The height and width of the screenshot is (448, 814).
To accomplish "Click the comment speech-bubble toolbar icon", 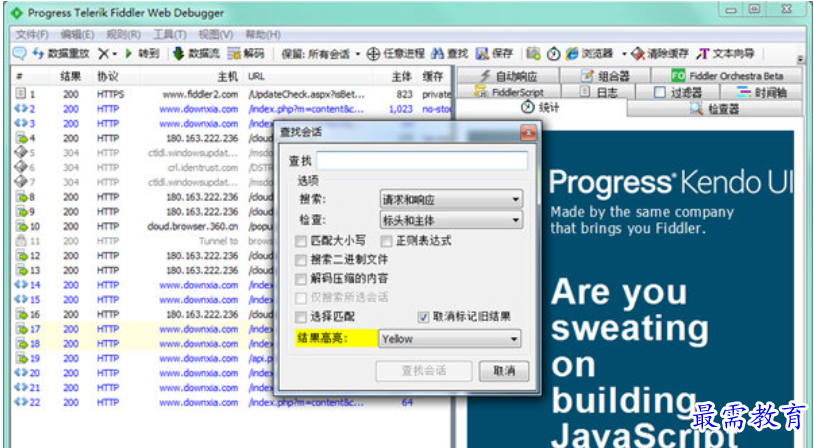I will (x=19, y=53).
